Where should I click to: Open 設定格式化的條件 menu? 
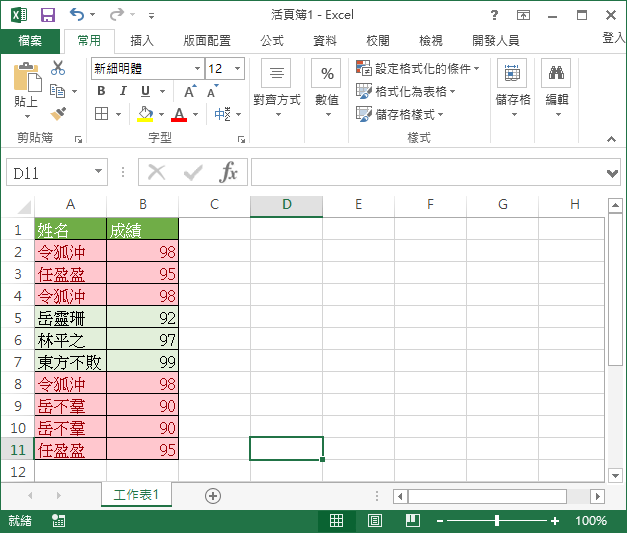[417, 68]
